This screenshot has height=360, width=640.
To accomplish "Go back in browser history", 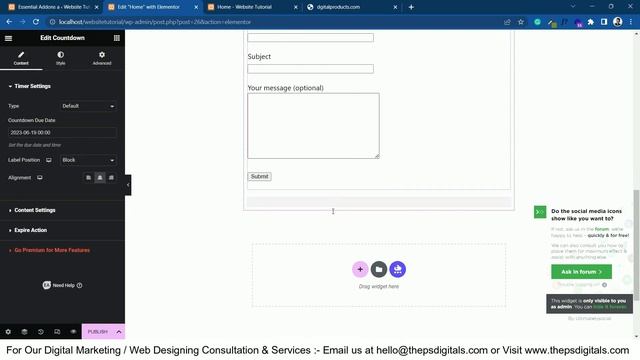I will click(x=9, y=22).
